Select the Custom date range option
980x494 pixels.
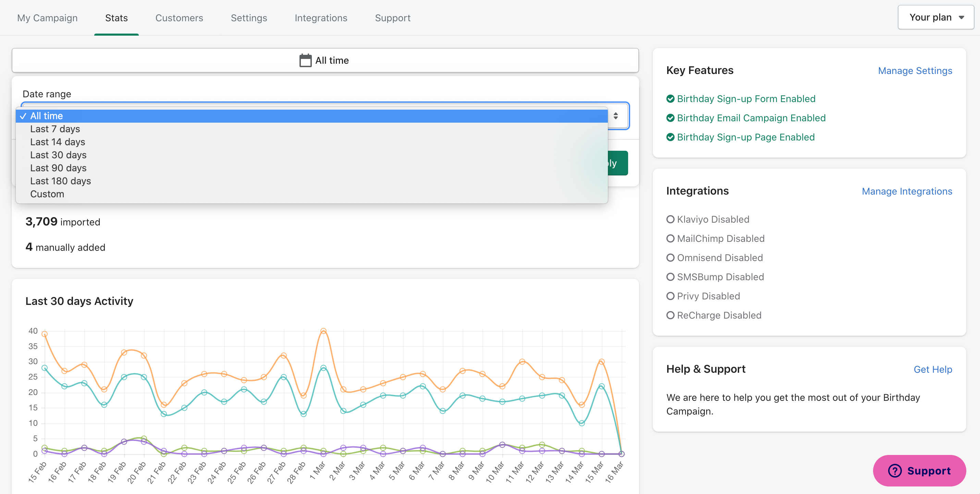pos(47,194)
